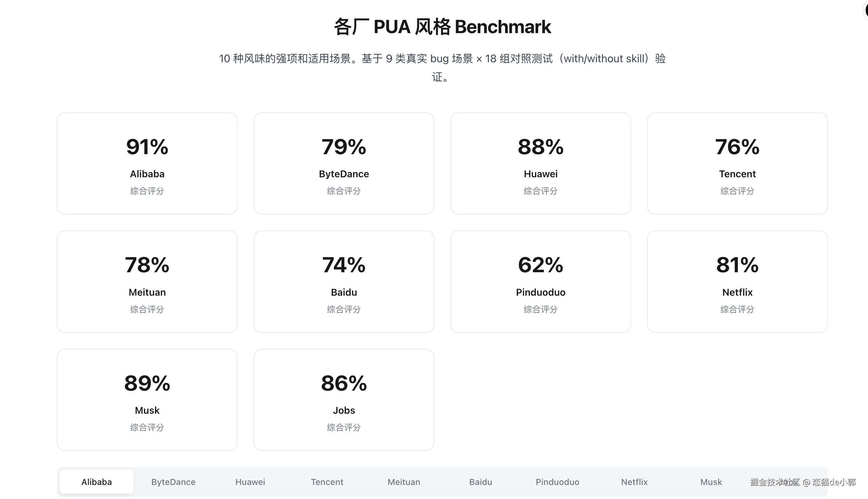Click the ByteDance 79% score card
This screenshot has height=499, width=868.
[344, 164]
